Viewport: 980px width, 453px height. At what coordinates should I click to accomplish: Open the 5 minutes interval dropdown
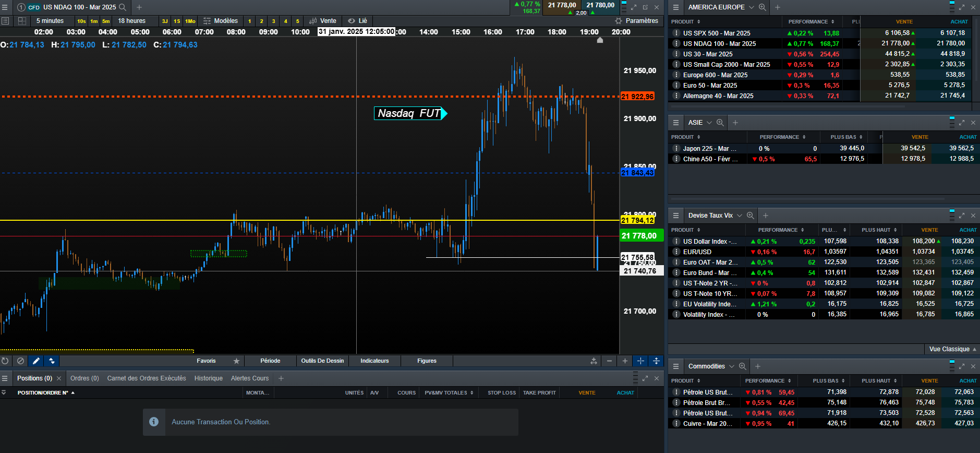tap(50, 21)
